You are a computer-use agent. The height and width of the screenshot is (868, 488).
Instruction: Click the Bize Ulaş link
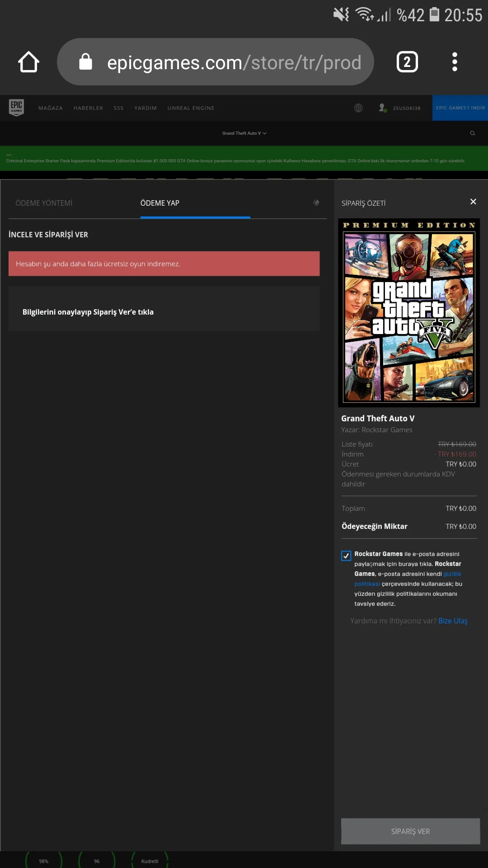point(453,621)
